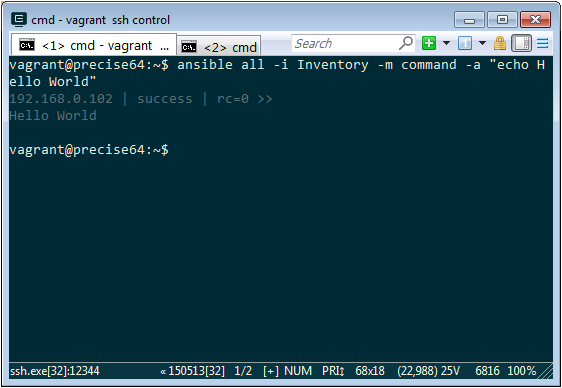This screenshot has width=562, height=388.
Task: Click the [+] indicator in the status bar
Action: (271, 371)
